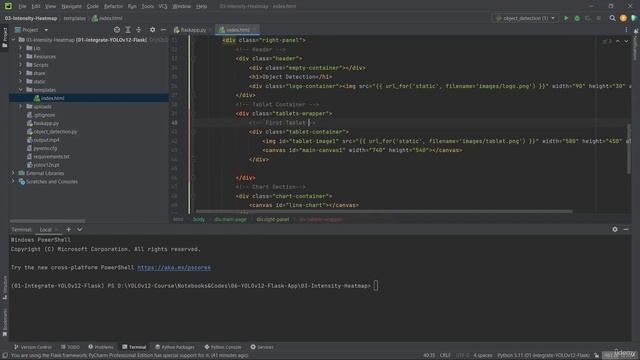
Task: Run the object_detection configuration
Action: click(566, 18)
